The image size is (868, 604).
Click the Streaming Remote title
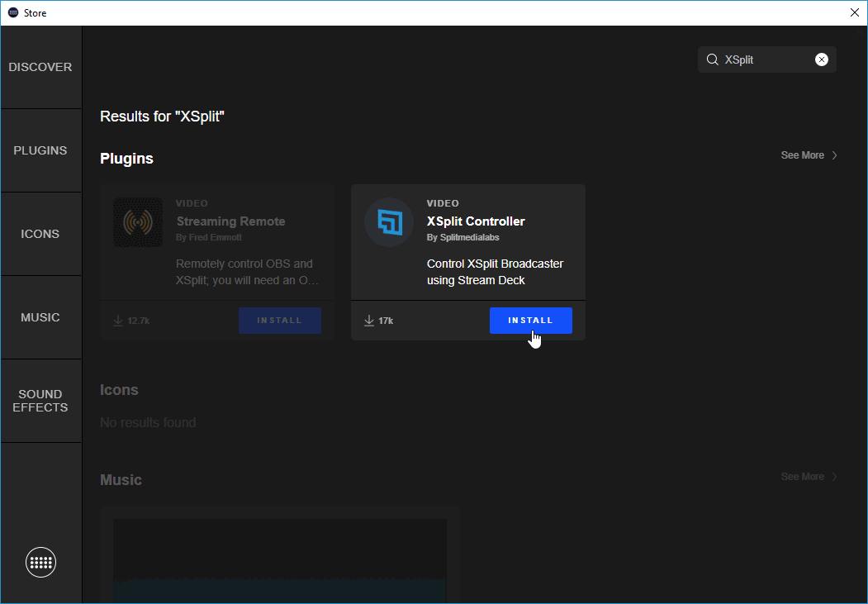click(231, 221)
